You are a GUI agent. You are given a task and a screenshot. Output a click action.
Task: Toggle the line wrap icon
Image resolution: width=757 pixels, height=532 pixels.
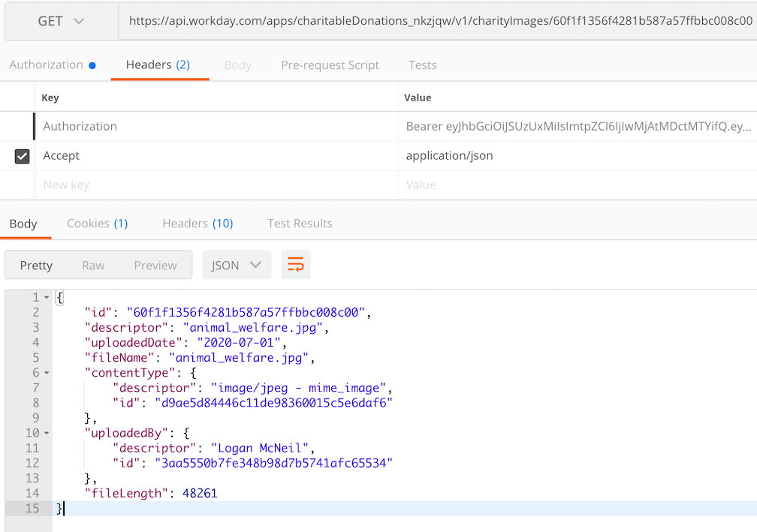click(296, 265)
